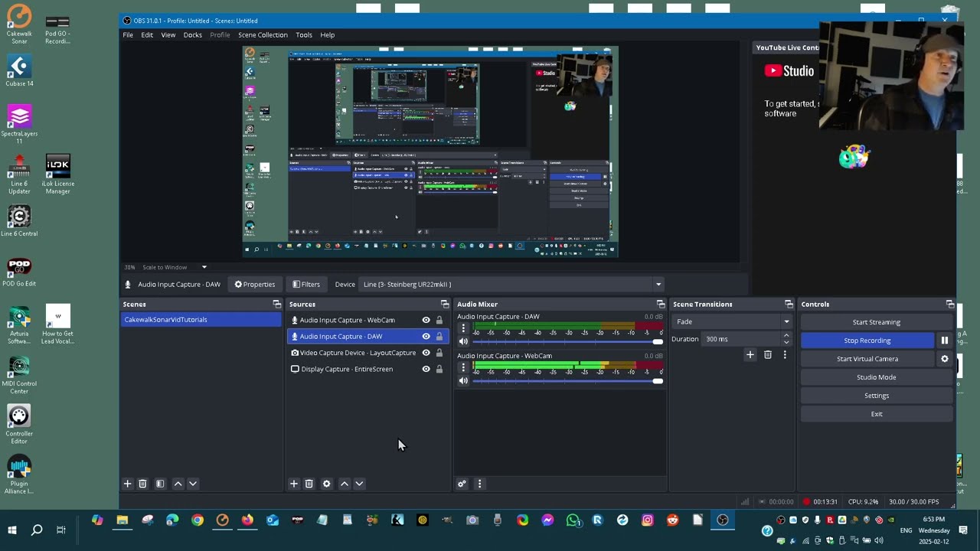Decrease transition duration with down stepper
This screenshot has height=551, width=980.
pos(786,342)
